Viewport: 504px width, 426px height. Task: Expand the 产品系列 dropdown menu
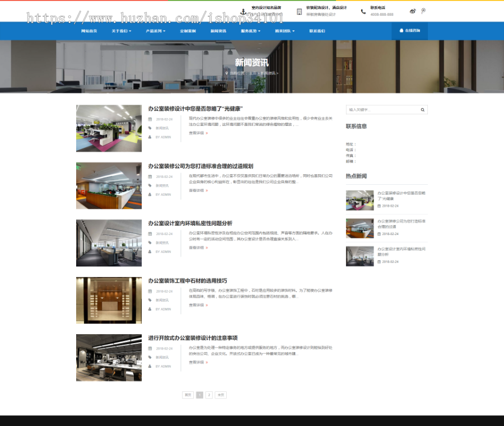(156, 31)
